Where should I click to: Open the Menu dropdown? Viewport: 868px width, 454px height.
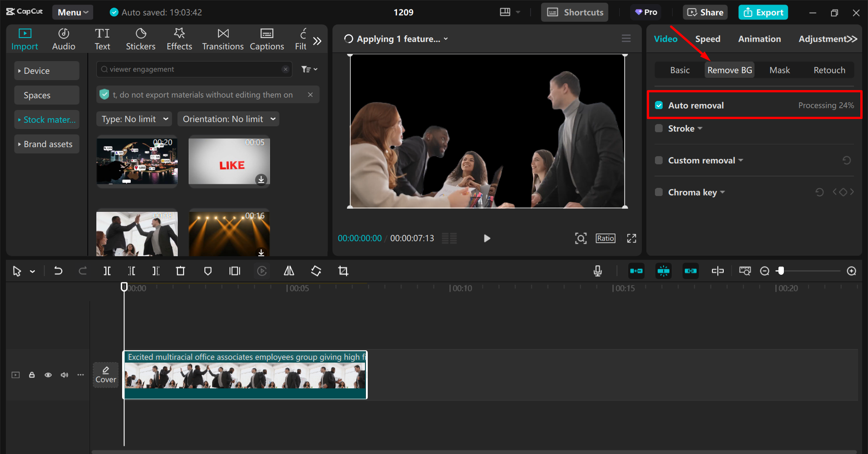click(73, 12)
